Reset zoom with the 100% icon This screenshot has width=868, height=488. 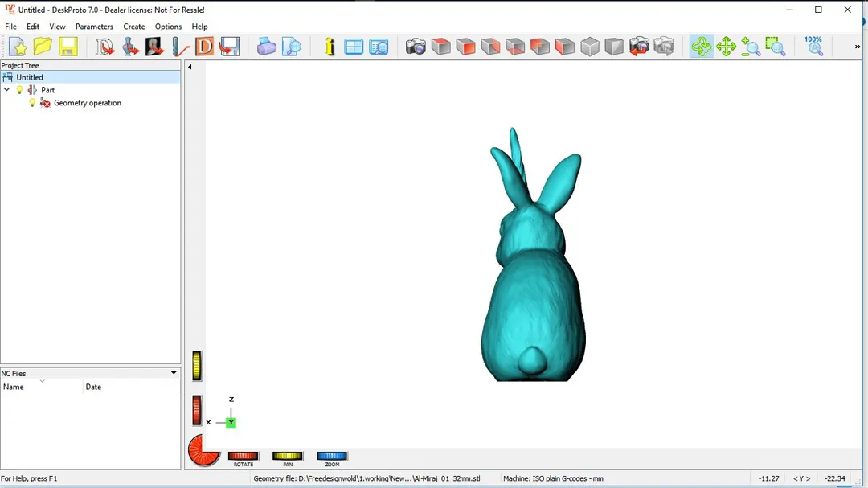click(x=814, y=46)
